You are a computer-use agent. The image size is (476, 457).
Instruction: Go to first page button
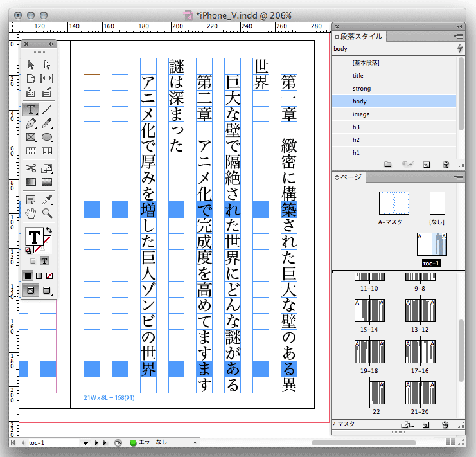pos(12,443)
